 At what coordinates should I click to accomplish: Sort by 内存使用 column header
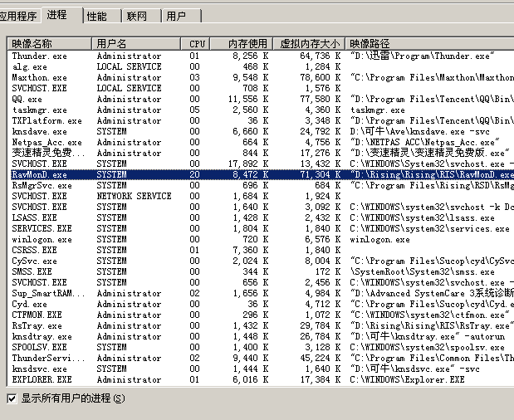coord(242,43)
